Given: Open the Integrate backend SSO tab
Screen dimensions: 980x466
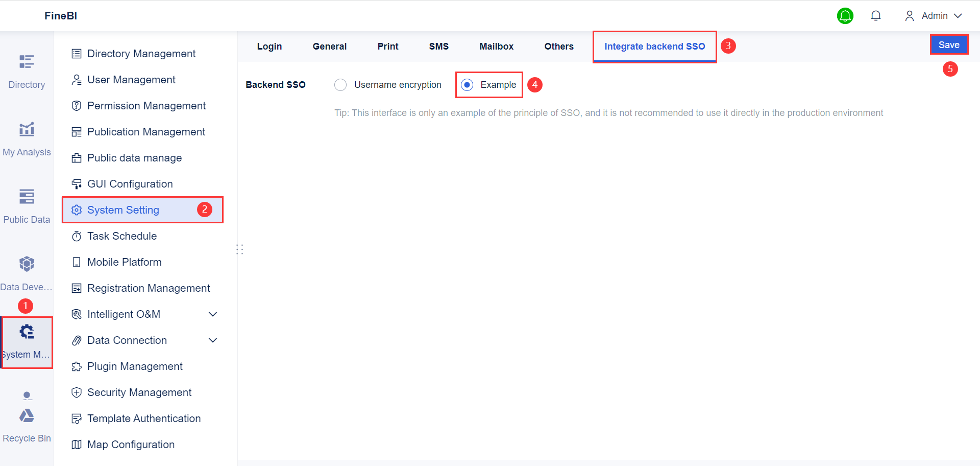Looking at the screenshot, I should [x=654, y=46].
